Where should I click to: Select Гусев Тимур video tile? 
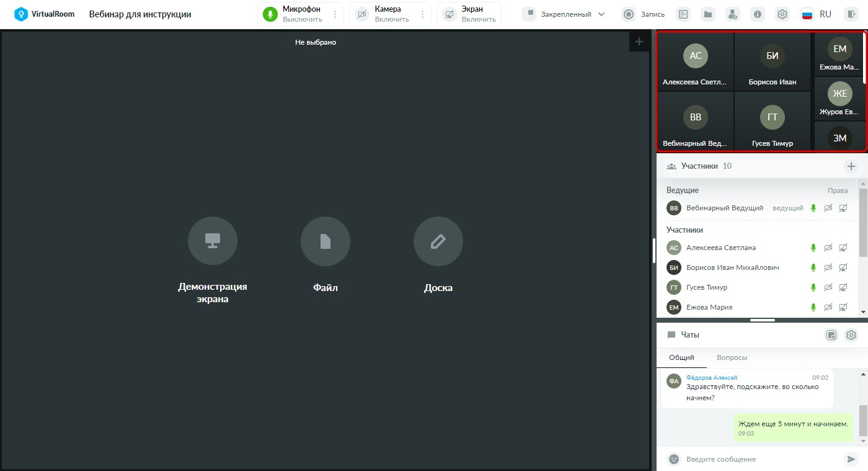pos(773,121)
